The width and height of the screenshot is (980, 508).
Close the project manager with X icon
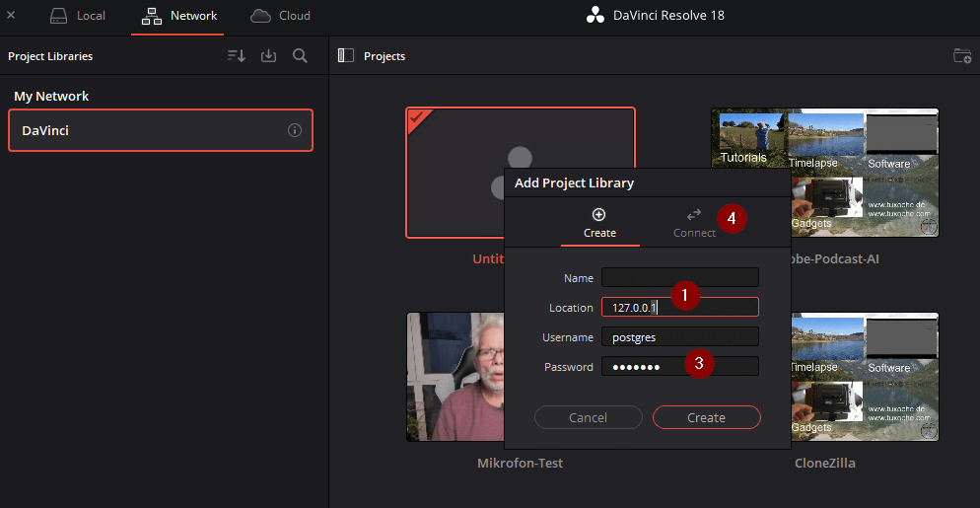tap(11, 15)
